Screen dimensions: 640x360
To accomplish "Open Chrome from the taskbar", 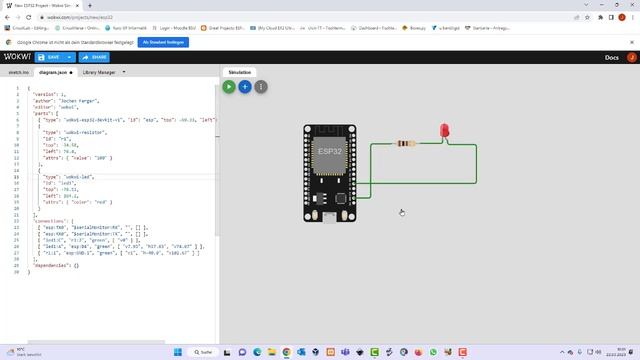I will [287, 352].
